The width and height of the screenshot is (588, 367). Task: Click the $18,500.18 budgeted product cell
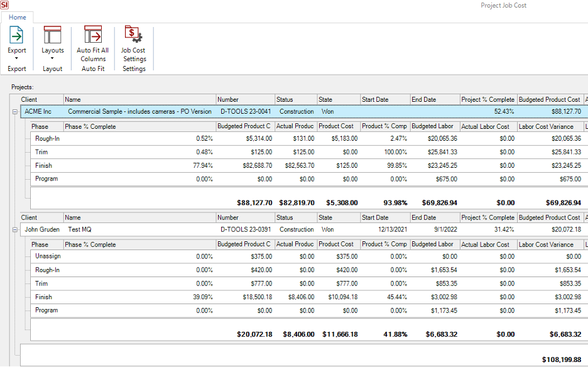tap(258, 297)
